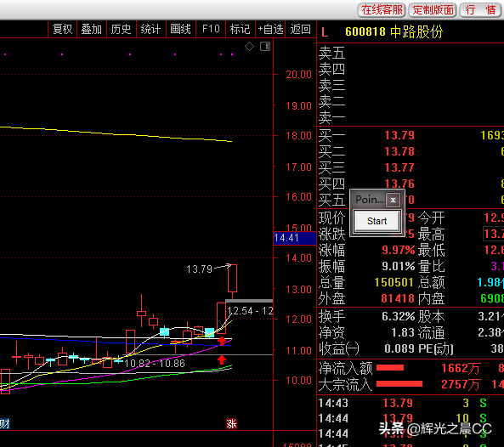The height and width of the screenshot is (447, 504).
Task: Click the lower red arrow signal marker
Action: (x=222, y=360)
